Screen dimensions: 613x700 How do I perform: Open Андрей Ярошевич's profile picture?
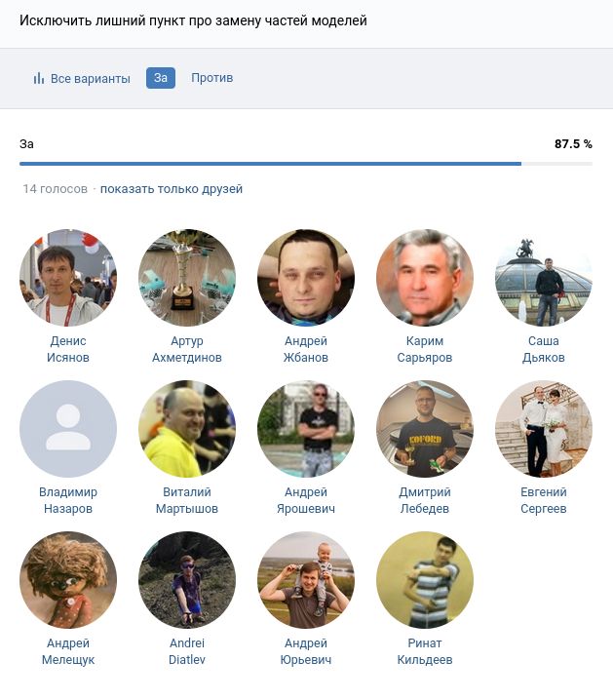coord(306,429)
